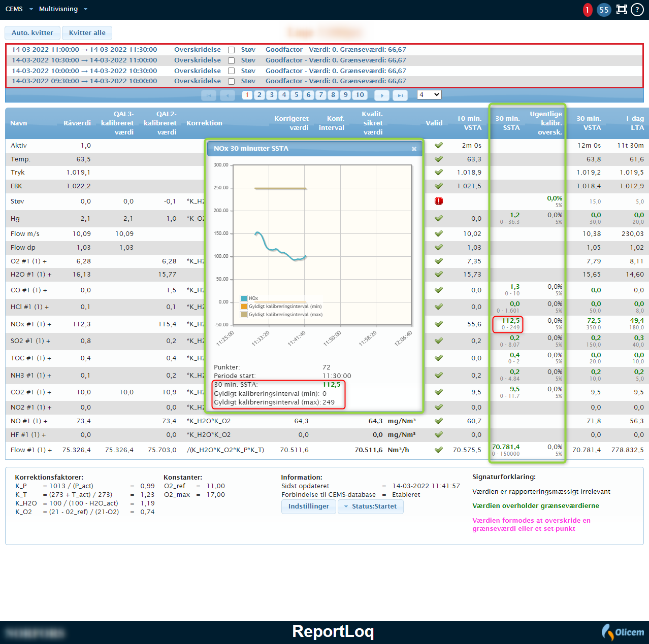Go to last page of alarm list
The height and width of the screenshot is (644, 649).
click(400, 95)
